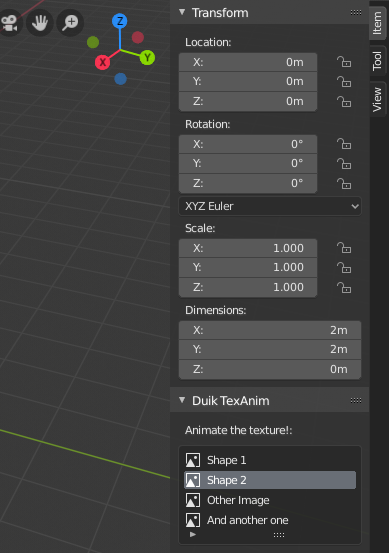The width and height of the screenshot is (389, 553).
Task: Snap view to red X axis gizmo
Action: point(103,62)
